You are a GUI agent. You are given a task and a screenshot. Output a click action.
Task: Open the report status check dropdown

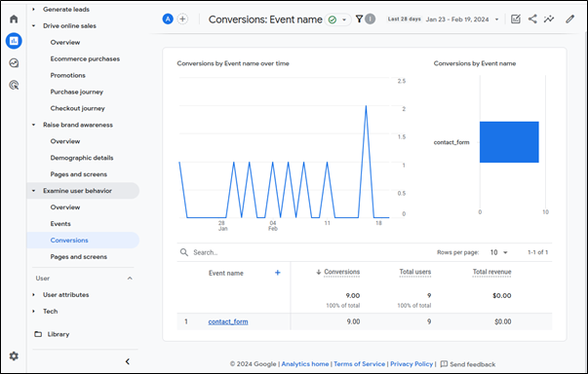click(337, 19)
